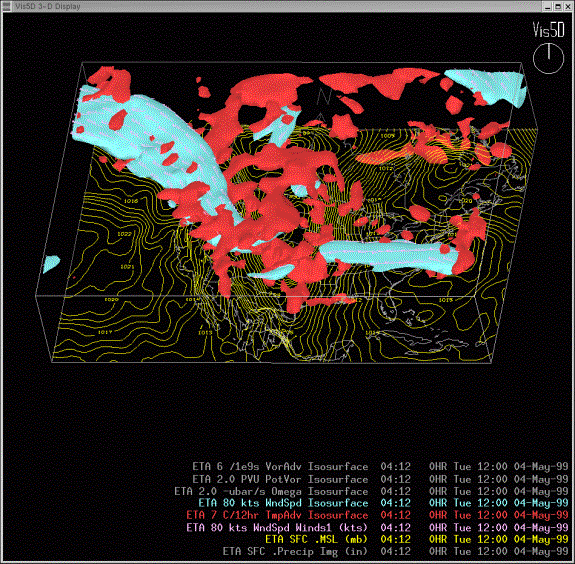Viewport: 575px width, 564px height.
Task: Open the window system menu icon
Action: tap(6, 6)
